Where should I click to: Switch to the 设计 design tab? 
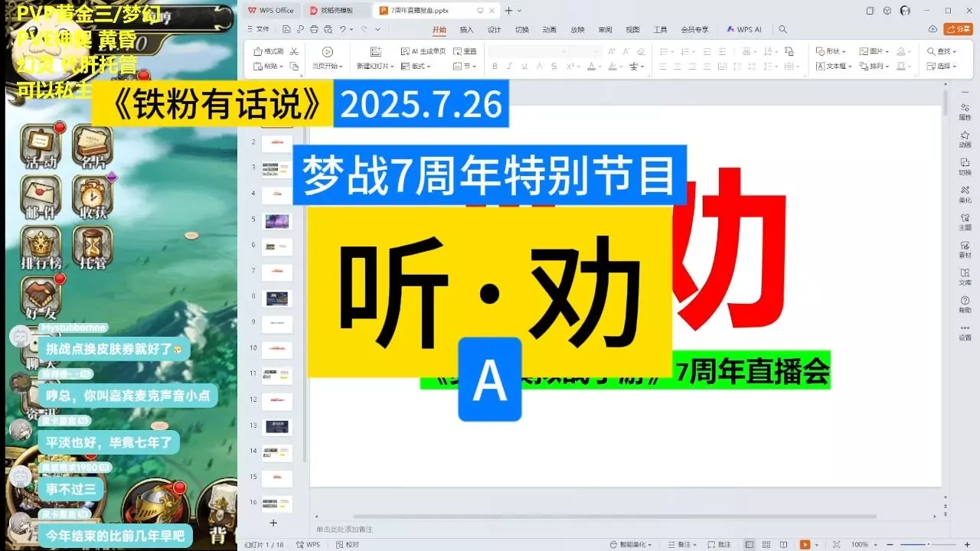(x=495, y=30)
